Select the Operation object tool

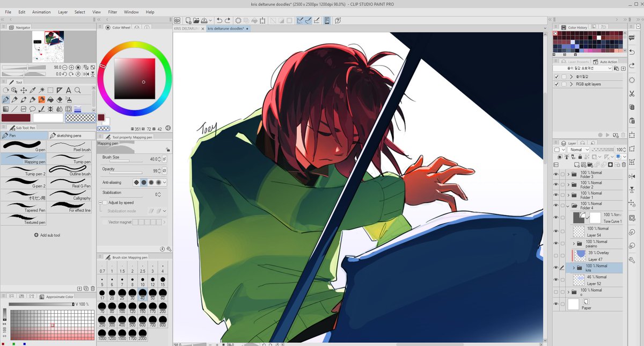[x=14, y=90]
